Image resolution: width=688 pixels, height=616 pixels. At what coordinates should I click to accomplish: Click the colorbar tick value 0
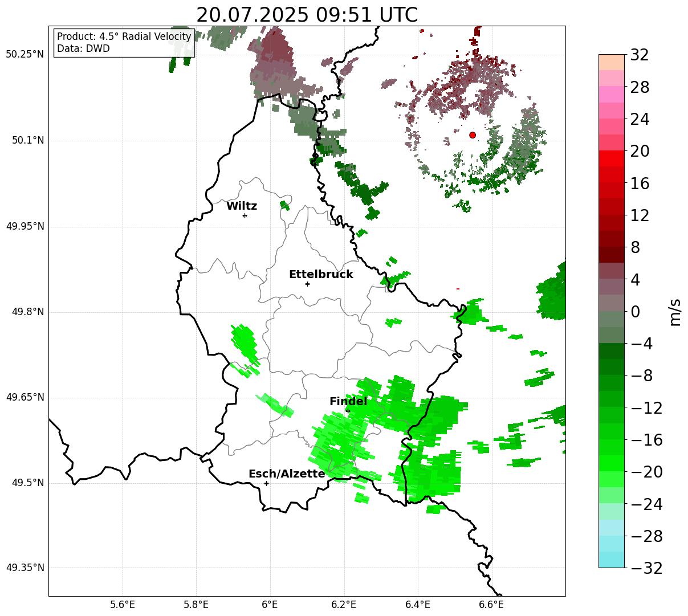[635, 312]
